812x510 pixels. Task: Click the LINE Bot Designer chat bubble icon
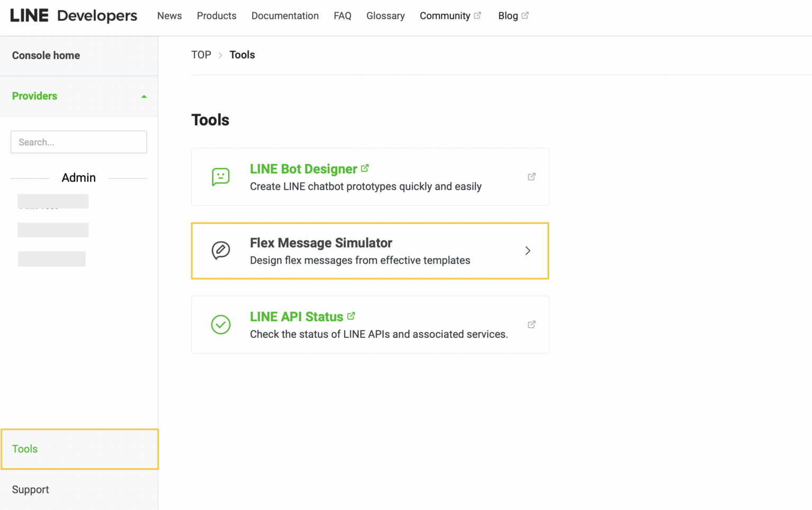point(221,177)
